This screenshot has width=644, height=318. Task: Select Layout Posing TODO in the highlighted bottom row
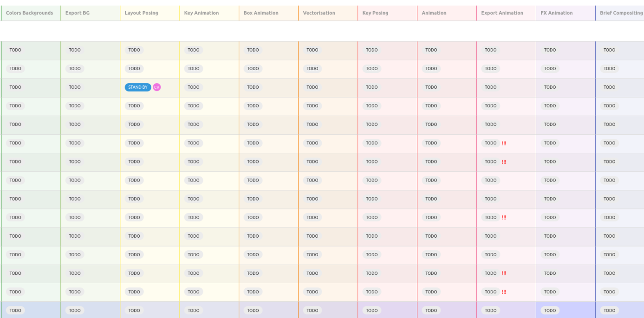pos(134,311)
